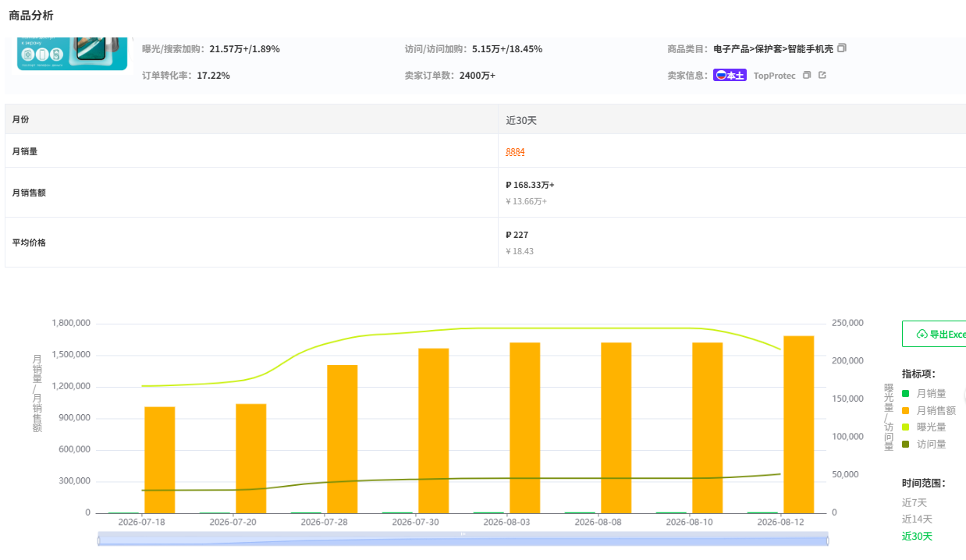This screenshot has width=966, height=560.
Task: Export chart data to Excel
Action: (x=934, y=334)
